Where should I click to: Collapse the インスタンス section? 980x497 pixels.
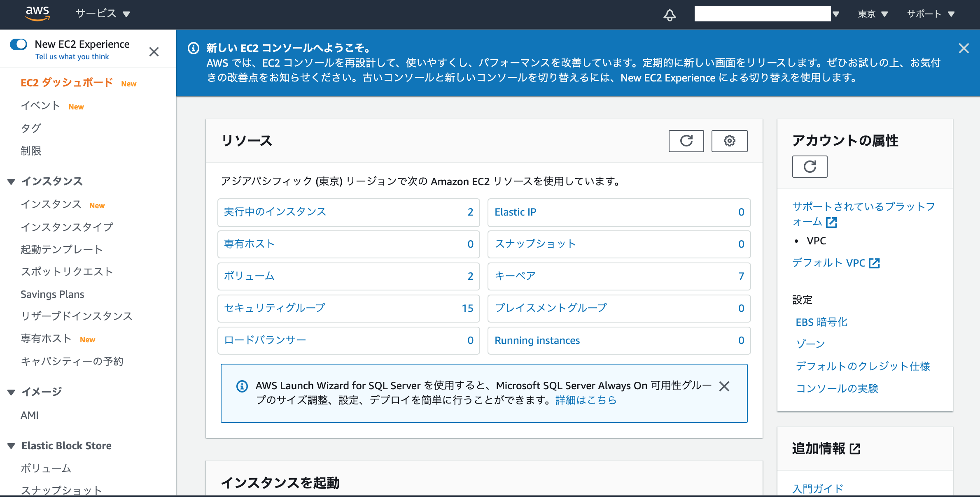11,181
